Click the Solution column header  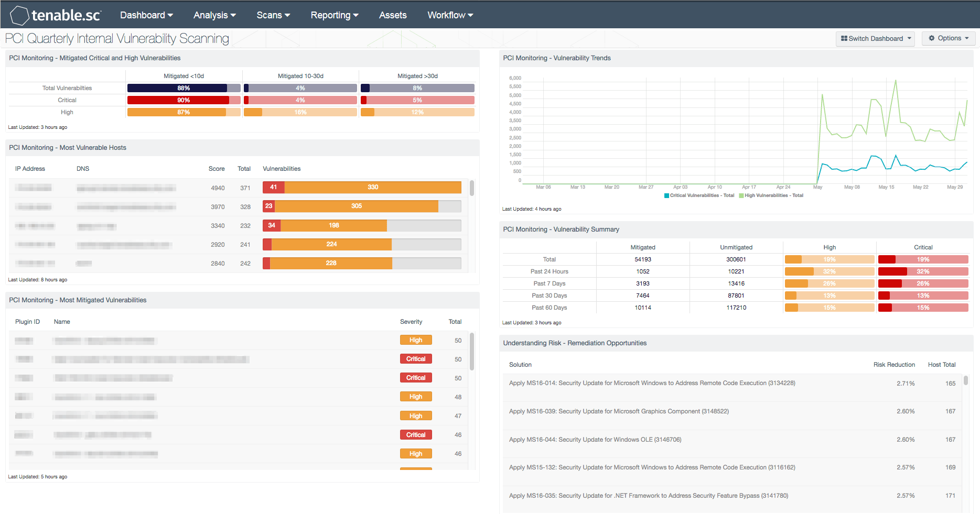[x=520, y=365]
